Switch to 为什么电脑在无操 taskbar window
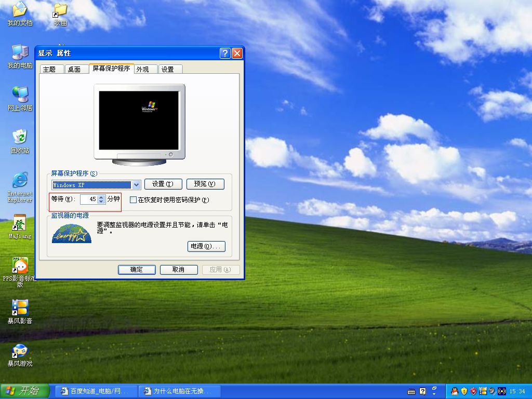This screenshot has width=532, height=399. (x=180, y=391)
